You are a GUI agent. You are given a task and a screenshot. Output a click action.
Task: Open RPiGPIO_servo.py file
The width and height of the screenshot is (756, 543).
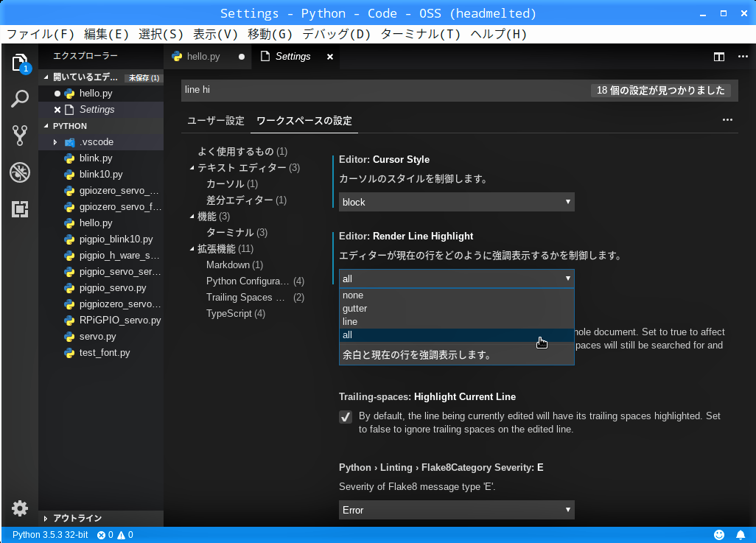[x=101, y=320]
